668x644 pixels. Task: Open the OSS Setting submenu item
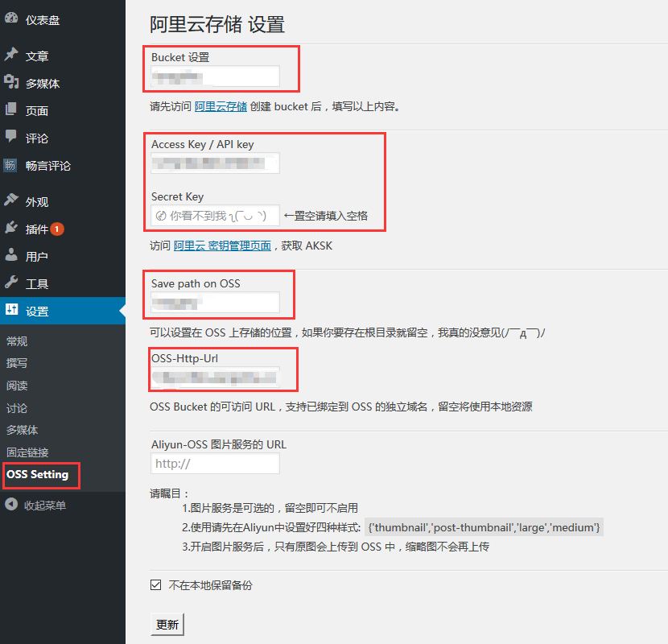click(38, 475)
